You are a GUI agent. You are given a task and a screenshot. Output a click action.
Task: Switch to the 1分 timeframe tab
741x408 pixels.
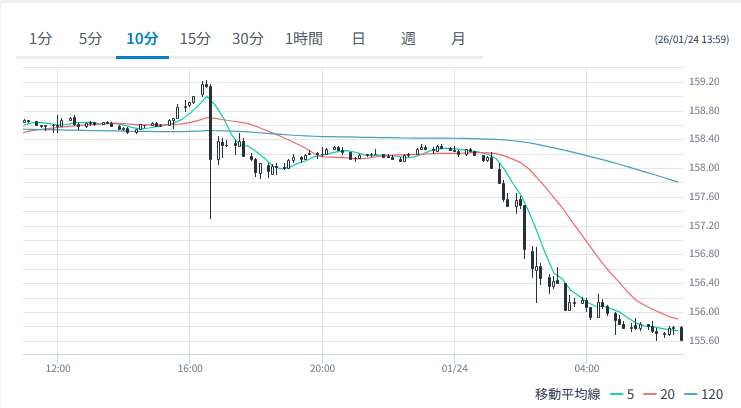pos(40,39)
